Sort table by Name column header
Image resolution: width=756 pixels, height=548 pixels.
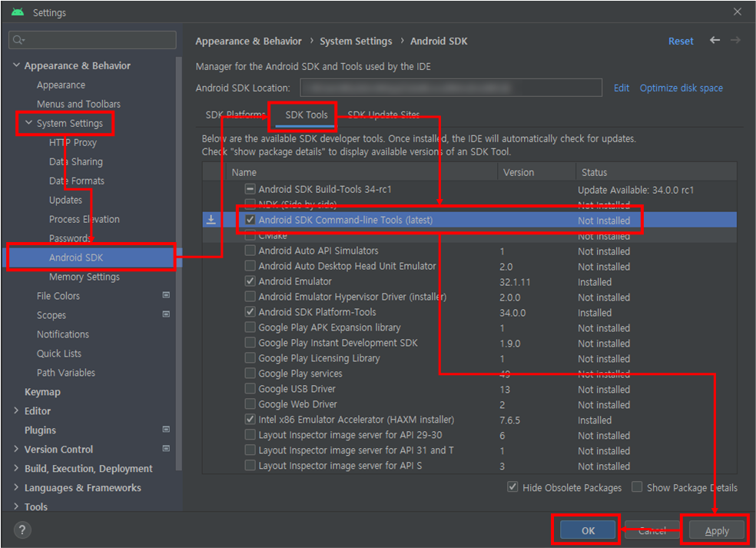362,172
